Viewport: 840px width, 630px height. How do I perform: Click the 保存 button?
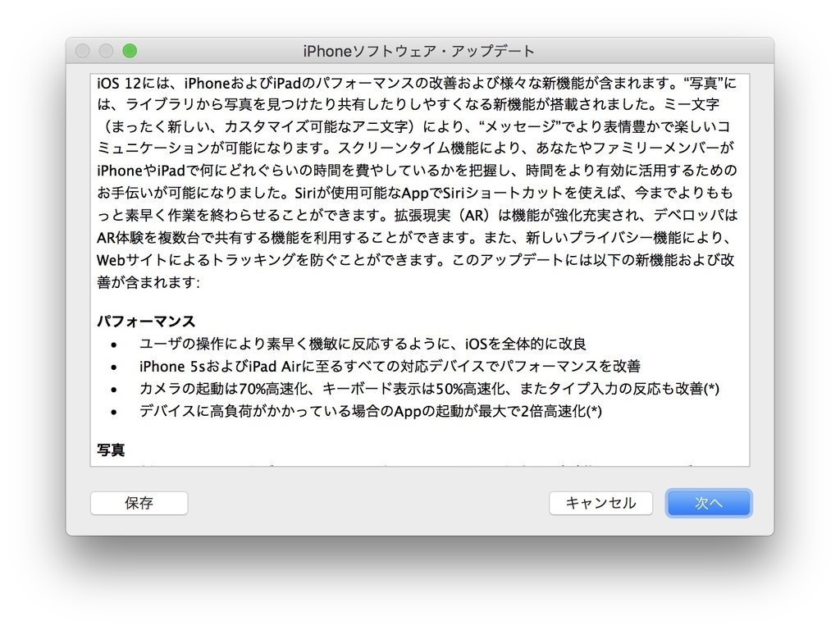pos(139,503)
